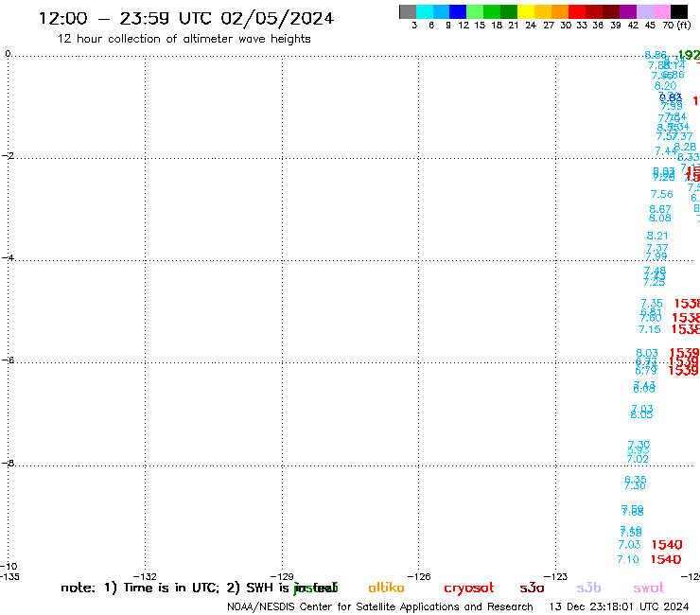
Task: Click the black legend swatch at scale end
Action: click(x=679, y=11)
